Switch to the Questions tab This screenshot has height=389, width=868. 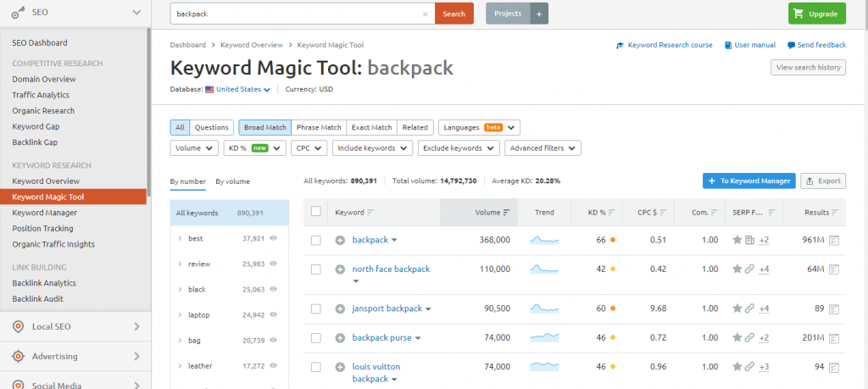(x=211, y=127)
